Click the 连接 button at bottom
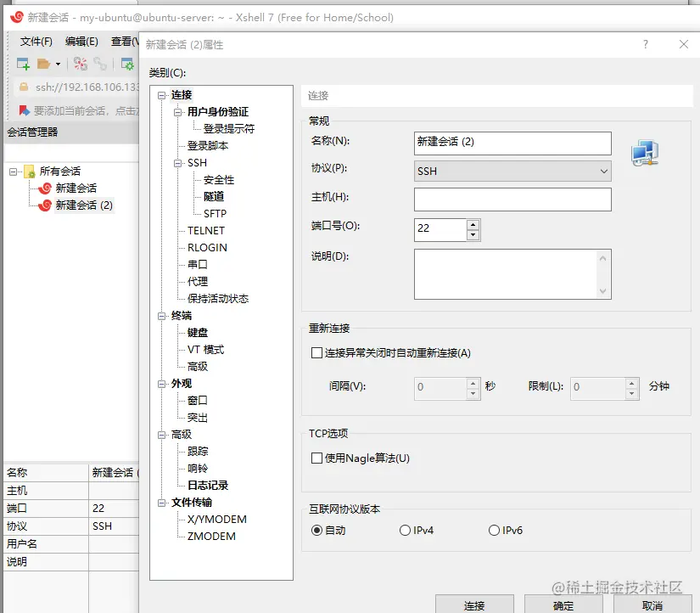This screenshot has width=700, height=613. 474,605
